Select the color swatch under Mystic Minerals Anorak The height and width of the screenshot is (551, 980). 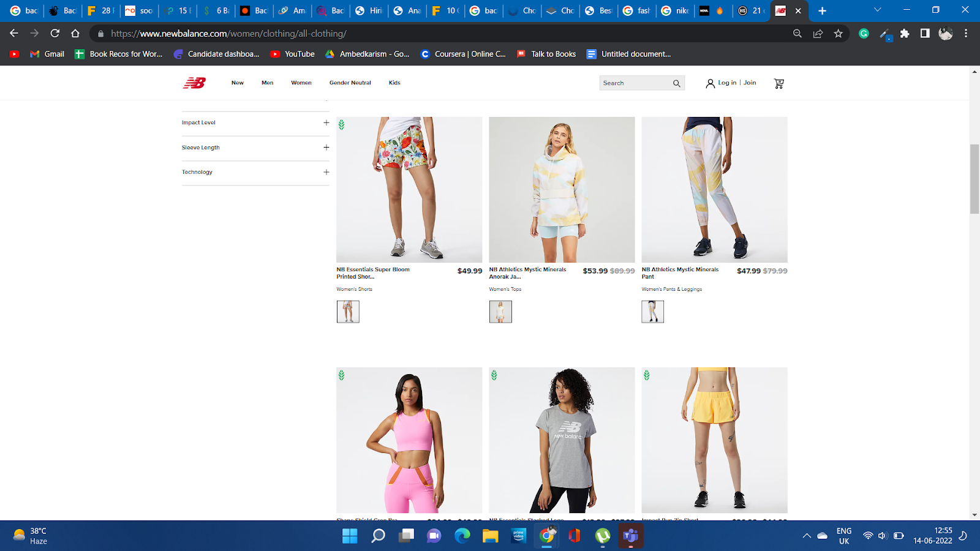(x=500, y=312)
